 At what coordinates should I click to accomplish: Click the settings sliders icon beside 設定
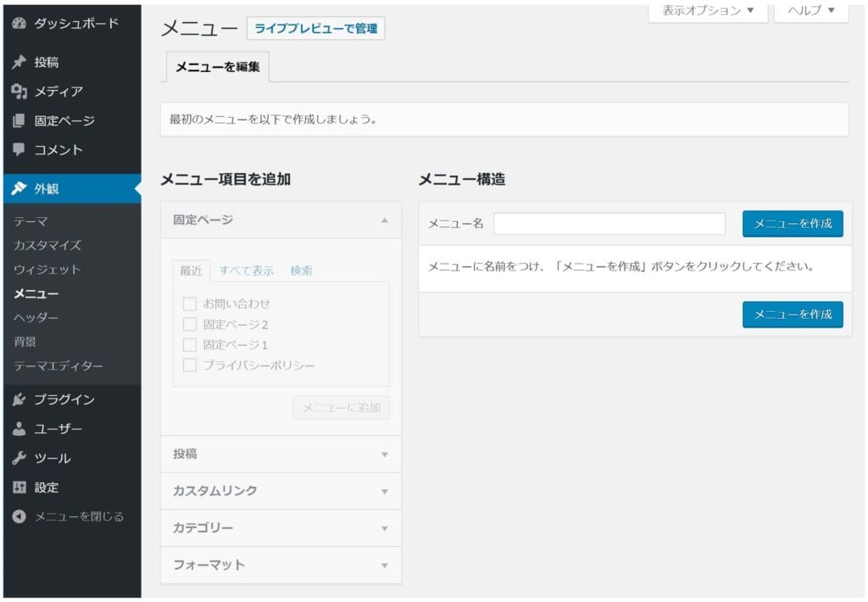click(19, 488)
